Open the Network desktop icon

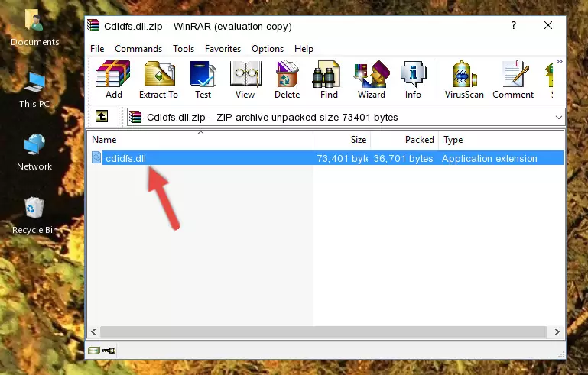pos(34,152)
